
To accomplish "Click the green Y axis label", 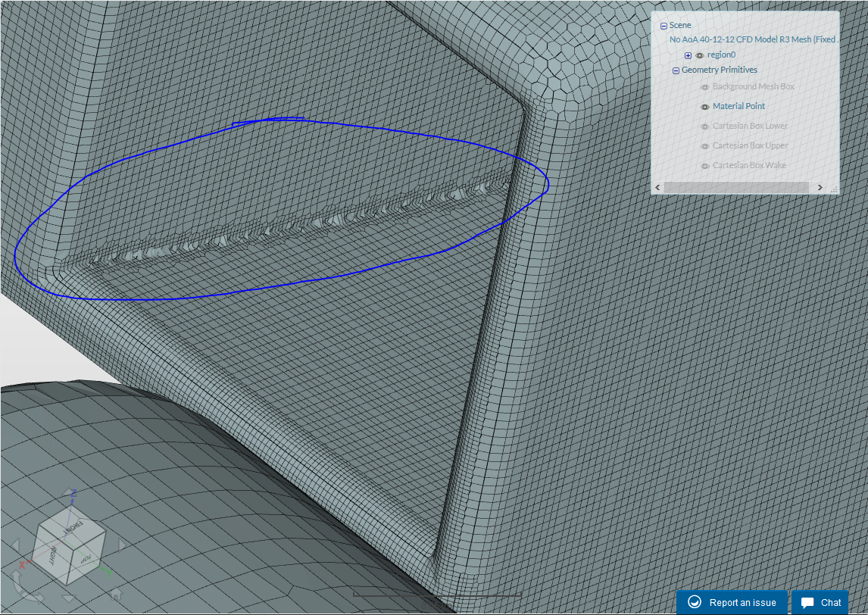I will tap(109, 573).
